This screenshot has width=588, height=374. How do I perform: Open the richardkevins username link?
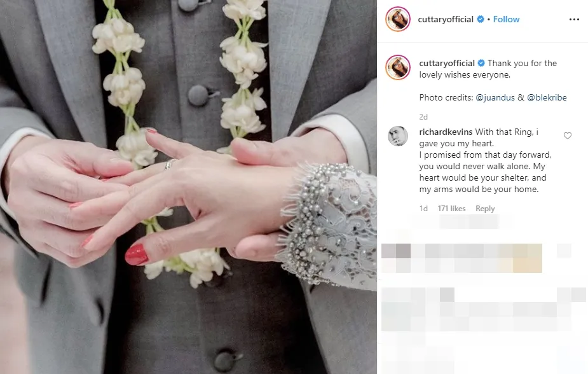click(446, 132)
